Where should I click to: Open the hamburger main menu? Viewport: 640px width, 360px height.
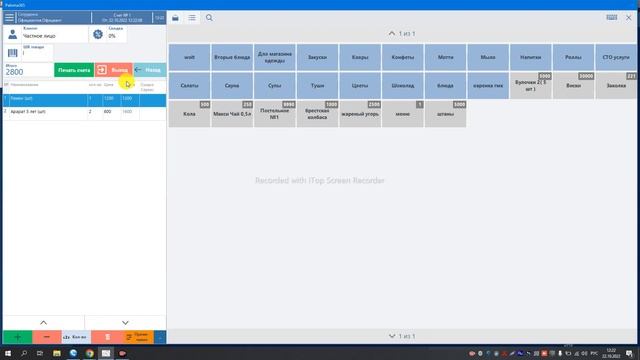click(9, 18)
